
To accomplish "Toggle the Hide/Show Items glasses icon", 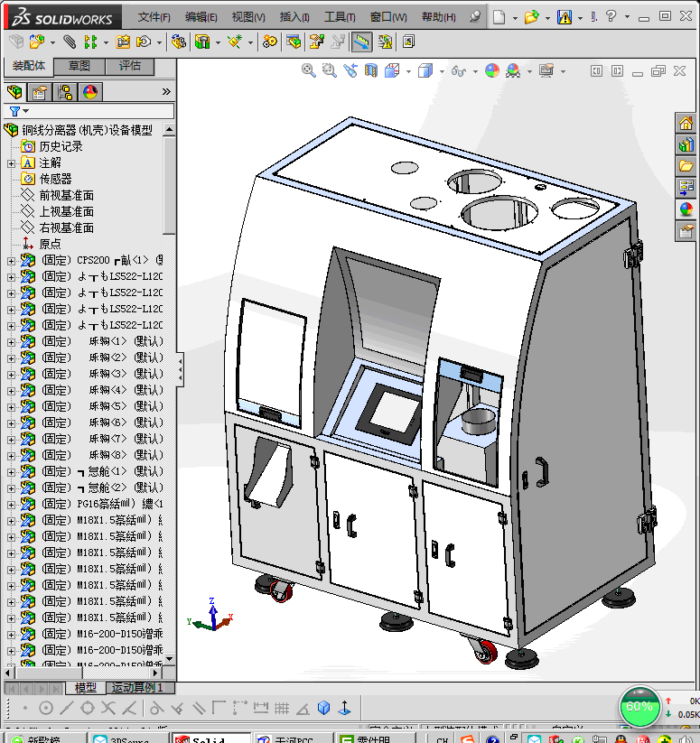I will pos(458,70).
